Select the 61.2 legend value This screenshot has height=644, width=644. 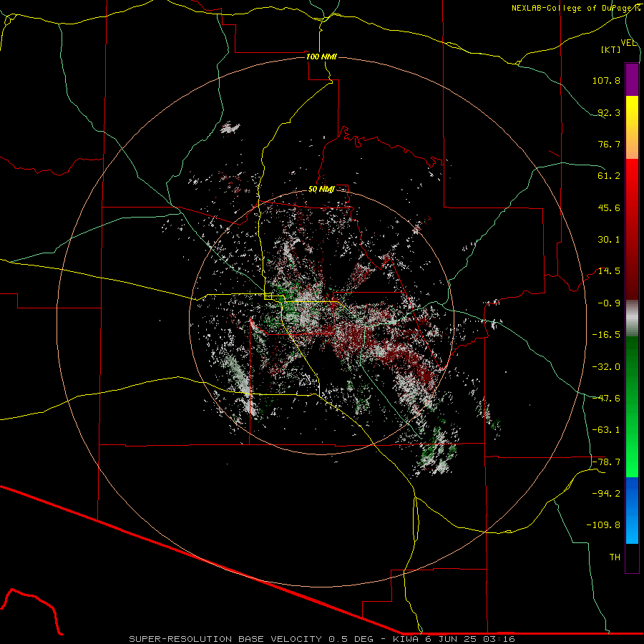point(609,176)
